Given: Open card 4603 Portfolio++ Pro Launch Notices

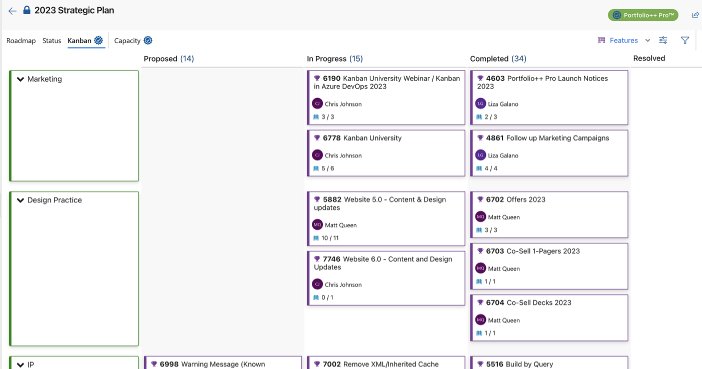Looking at the screenshot, I should (x=549, y=97).
